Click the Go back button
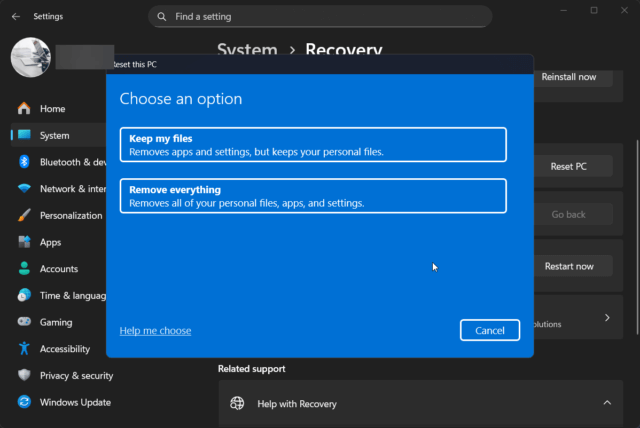640x428 pixels. [573, 214]
